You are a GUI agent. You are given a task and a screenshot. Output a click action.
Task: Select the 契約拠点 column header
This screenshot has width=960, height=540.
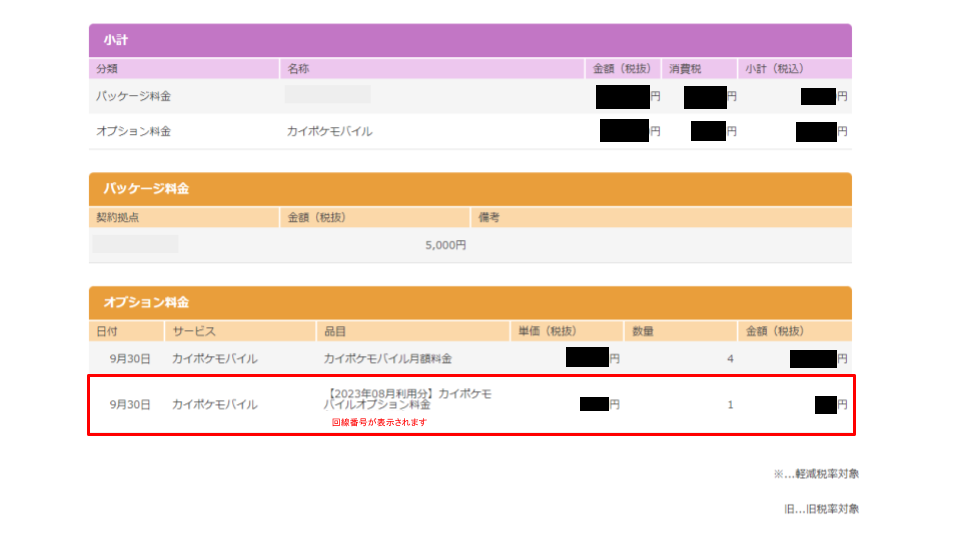coord(184,217)
